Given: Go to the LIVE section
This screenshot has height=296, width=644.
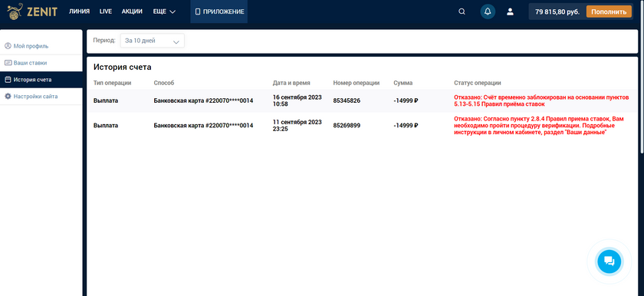Looking at the screenshot, I should point(106,12).
